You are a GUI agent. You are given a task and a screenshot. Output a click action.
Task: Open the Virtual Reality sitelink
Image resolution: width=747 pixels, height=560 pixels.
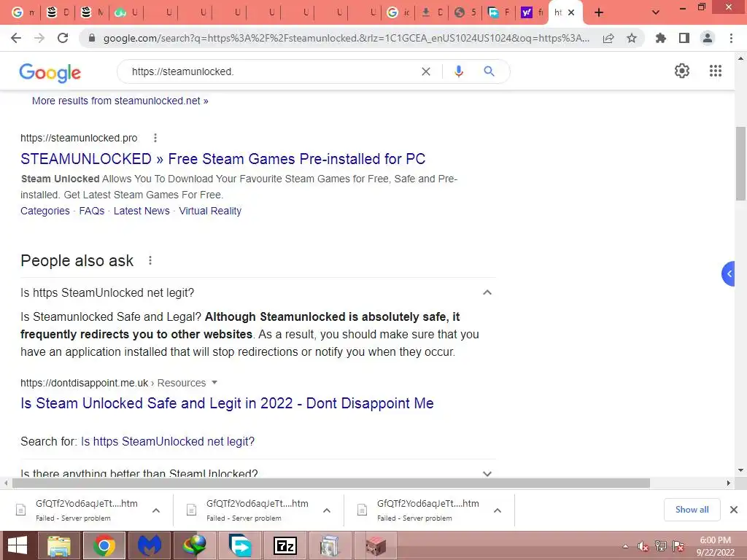click(210, 211)
